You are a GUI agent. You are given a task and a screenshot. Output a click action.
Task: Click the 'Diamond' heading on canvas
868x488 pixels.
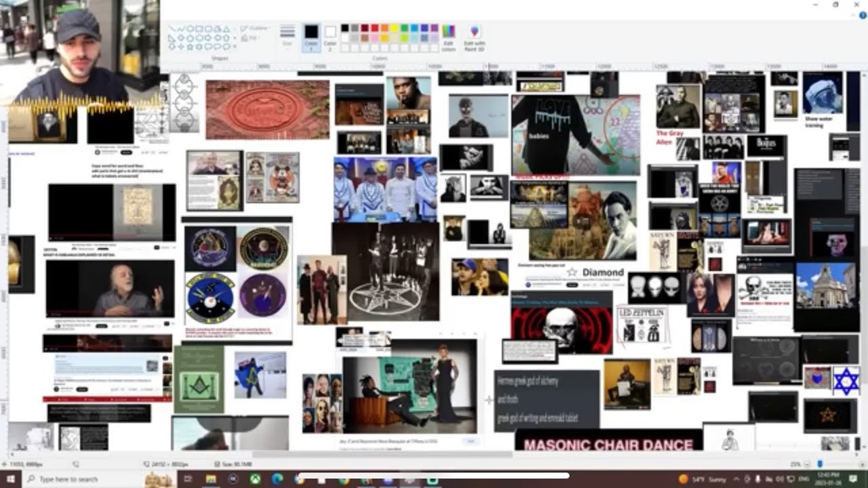point(603,272)
